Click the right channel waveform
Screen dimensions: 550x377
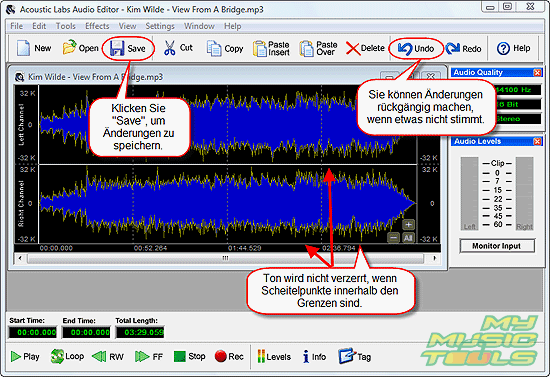pyautogui.click(x=227, y=204)
